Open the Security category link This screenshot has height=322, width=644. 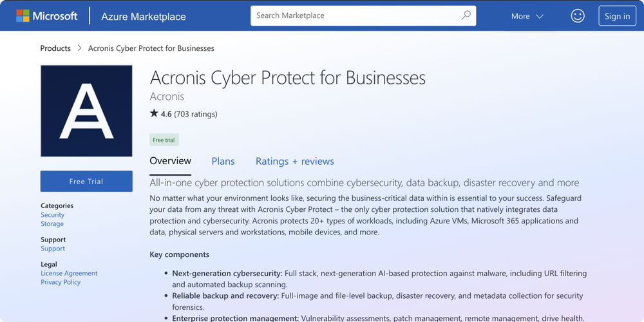click(53, 215)
